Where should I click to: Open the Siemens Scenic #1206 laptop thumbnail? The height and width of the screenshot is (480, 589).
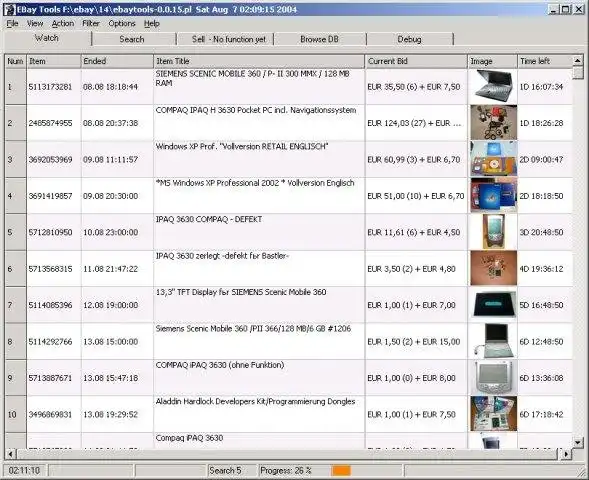[494, 341]
